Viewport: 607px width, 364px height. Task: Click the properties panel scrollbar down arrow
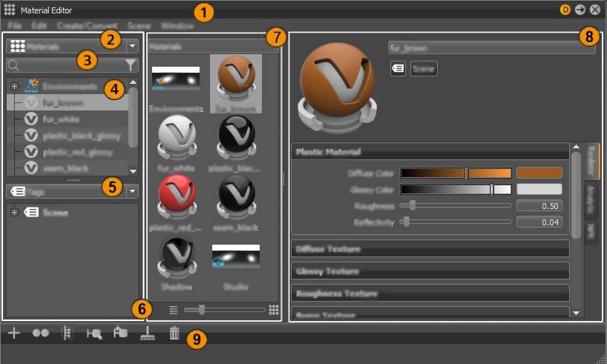(x=576, y=313)
